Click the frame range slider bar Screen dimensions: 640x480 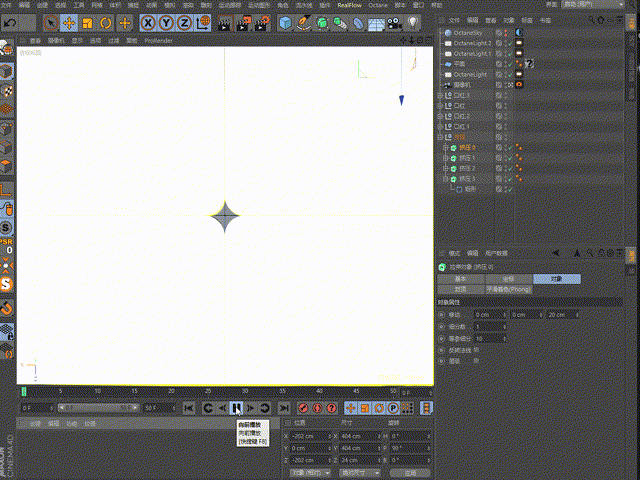(98, 407)
